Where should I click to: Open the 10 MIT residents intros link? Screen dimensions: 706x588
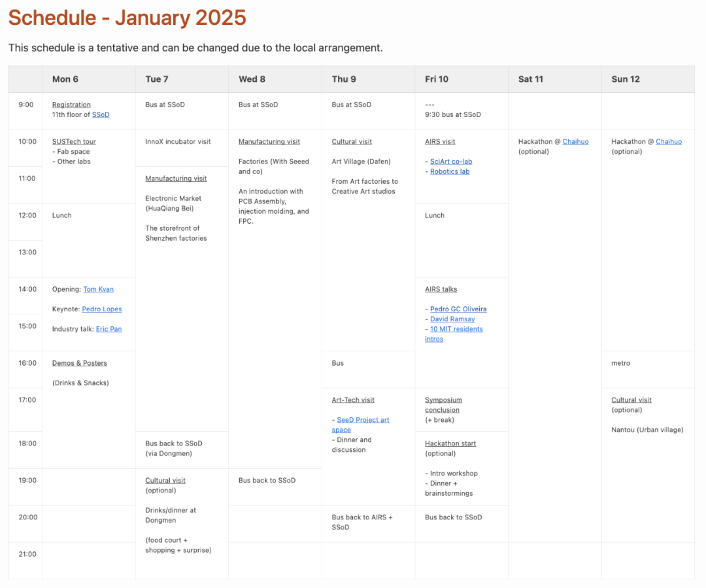coord(454,334)
